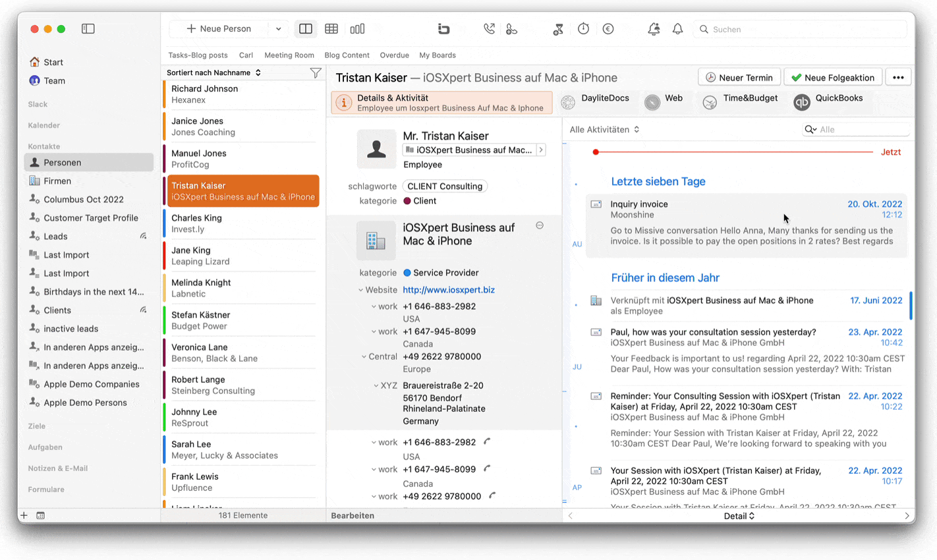Click the company building icon thumbnail

pos(376,240)
